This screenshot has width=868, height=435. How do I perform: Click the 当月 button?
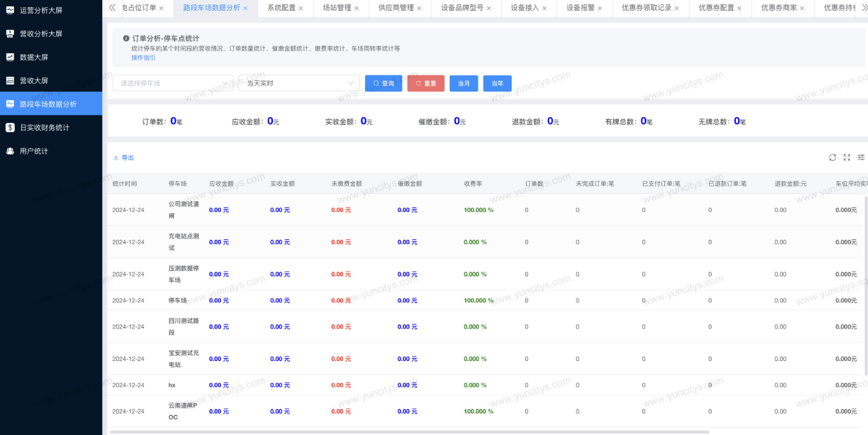click(464, 83)
